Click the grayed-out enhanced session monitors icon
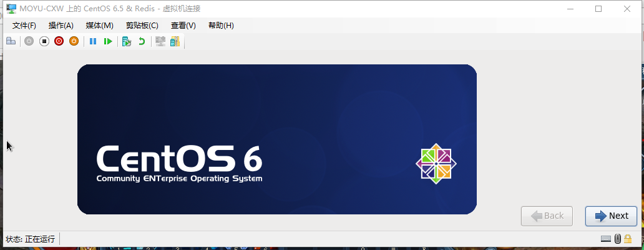 tap(160, 41)
